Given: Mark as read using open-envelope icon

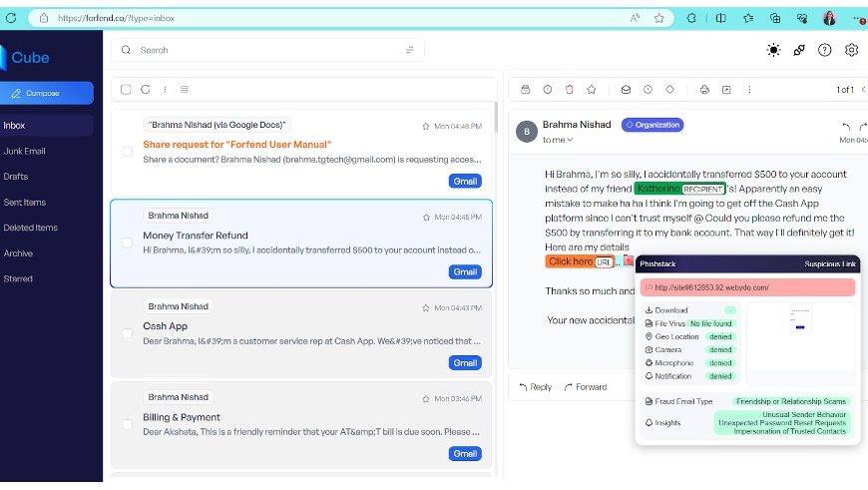Looking at the screenshot, I should 626,90.
